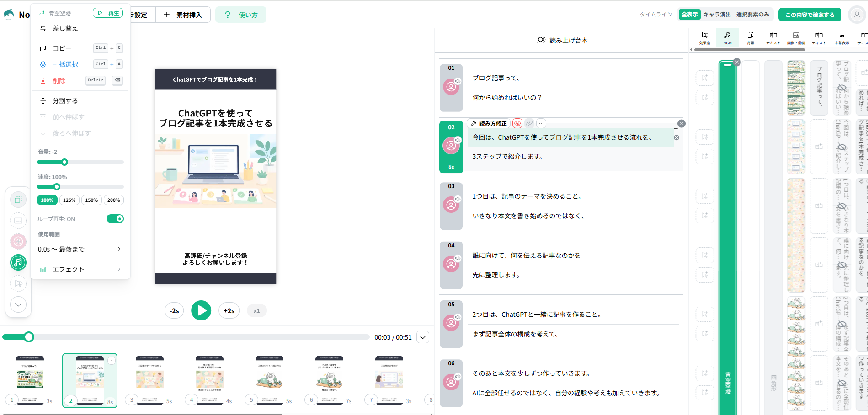This screenshot has height=415, width=868.
Task: Open the more options ellipsis on row 02
Action: click(x=541, y=123)
